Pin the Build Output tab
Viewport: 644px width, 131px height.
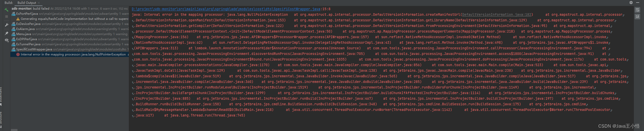[7, 33]
